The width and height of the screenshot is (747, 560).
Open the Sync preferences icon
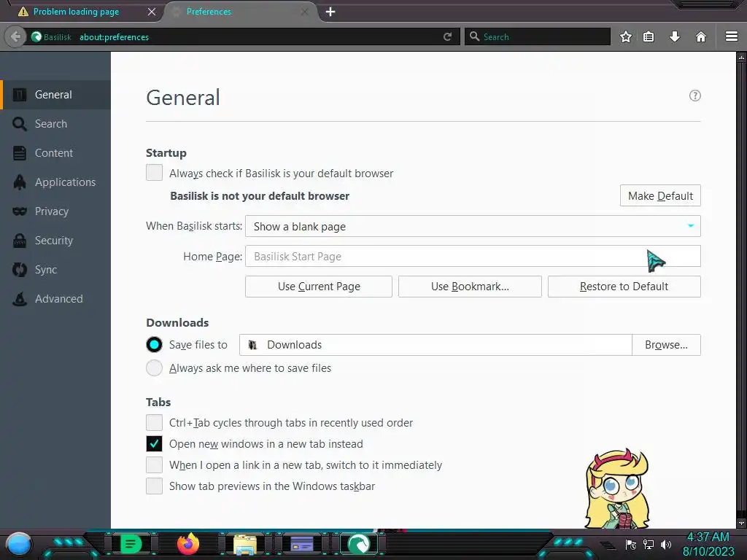click(x=20, y=270)
